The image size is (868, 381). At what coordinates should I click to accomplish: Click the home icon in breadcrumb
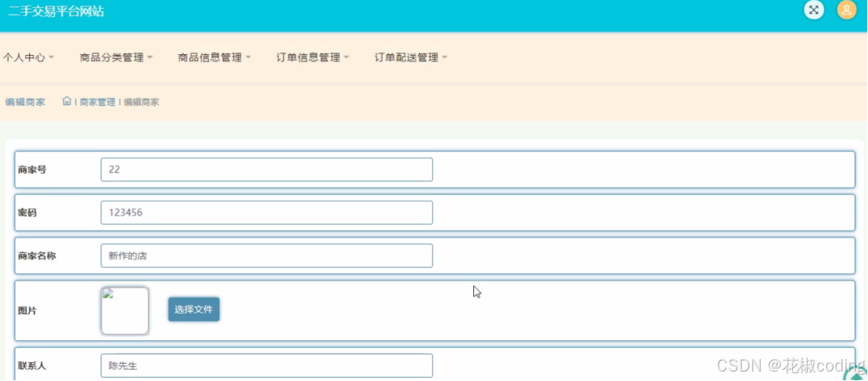click(x=67, y=101)
